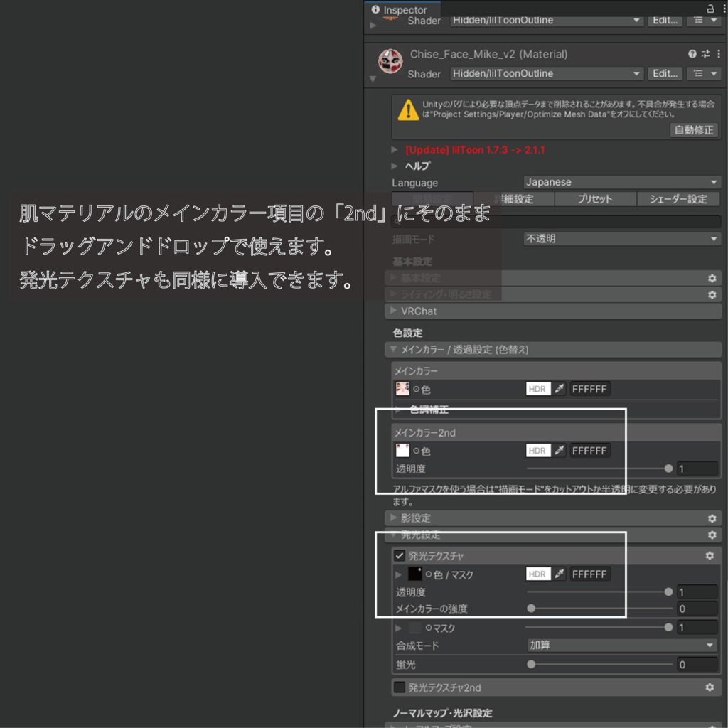Screen dimensions: 728x728
Task: Open the material help question-mark icon
Action: point(692,53)
